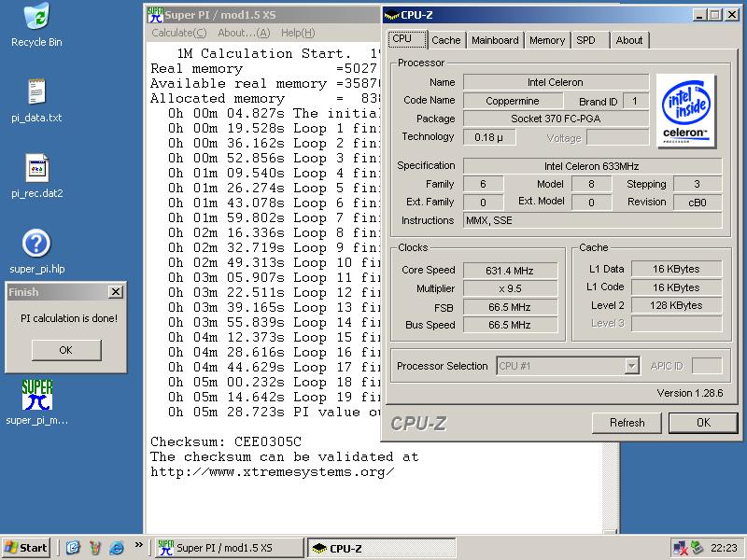Select the pi_rec.dat2 file icon
747x560 pixels.
(36, 175)
